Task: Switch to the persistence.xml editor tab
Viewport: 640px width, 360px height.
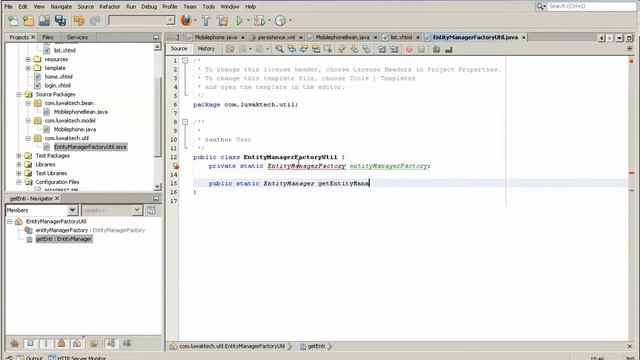Action: tap(276, 37)
